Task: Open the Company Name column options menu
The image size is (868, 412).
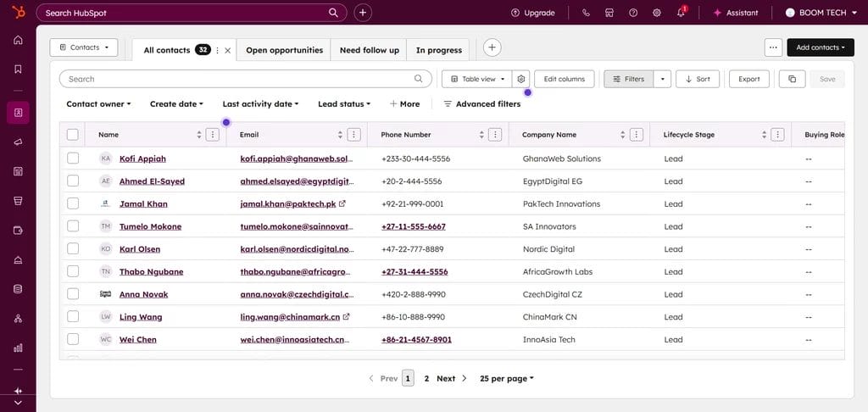Action: coord(637,135)
